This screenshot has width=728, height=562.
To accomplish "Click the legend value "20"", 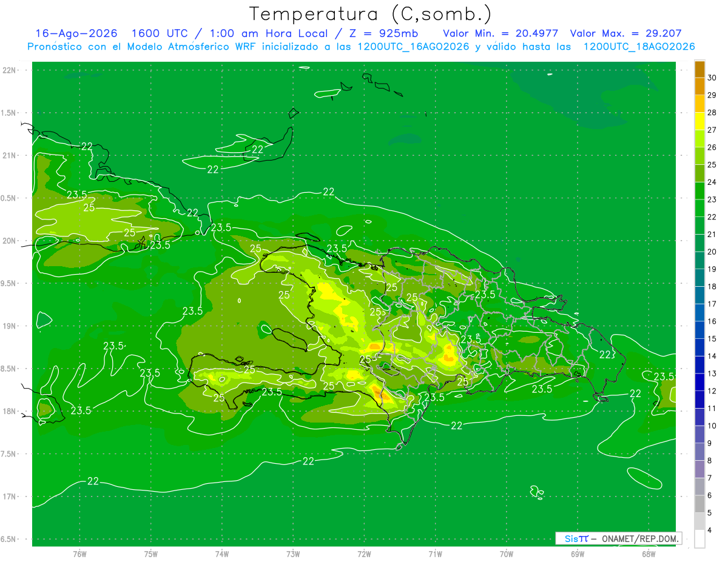I will (712, 252).
